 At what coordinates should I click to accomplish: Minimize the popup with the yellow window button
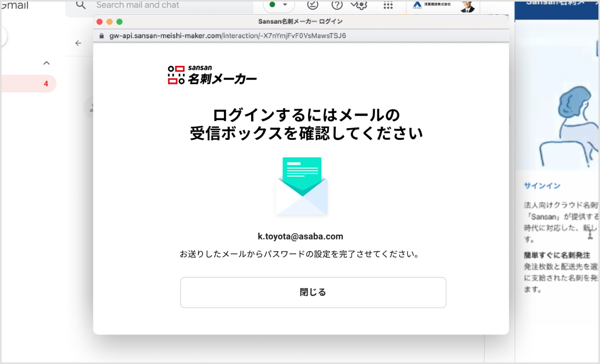pyautogui.click(x=109, y=22)
